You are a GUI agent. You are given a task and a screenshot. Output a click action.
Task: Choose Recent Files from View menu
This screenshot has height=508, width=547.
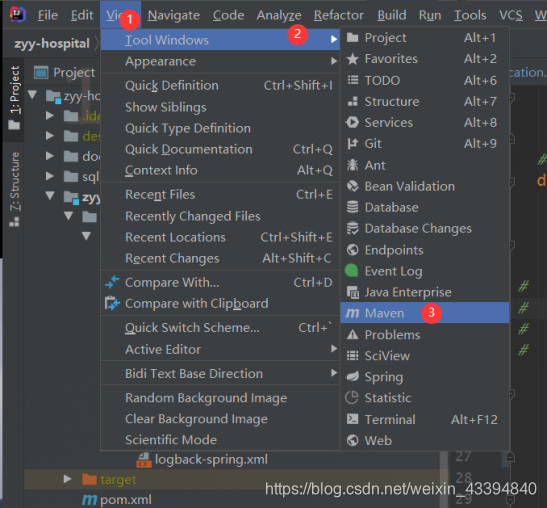[x=220, y=195]
